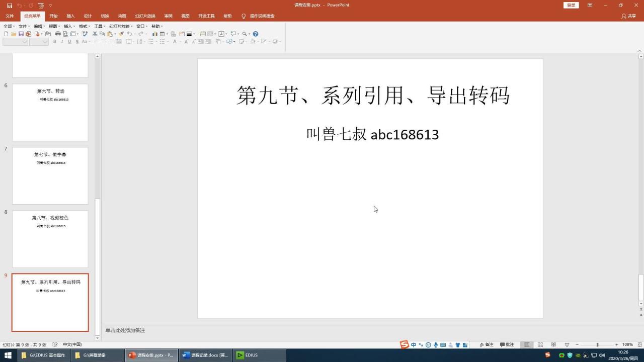Toggle bold formatting
Image resolution: width=644 pixels, height=362 pixels.
point(54,41)
